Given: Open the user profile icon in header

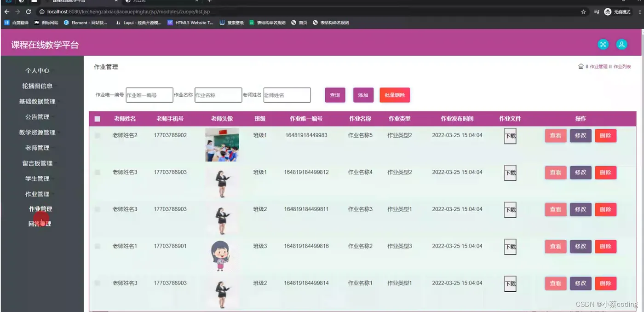Looking at the screenshot, I should click(621, 44).
